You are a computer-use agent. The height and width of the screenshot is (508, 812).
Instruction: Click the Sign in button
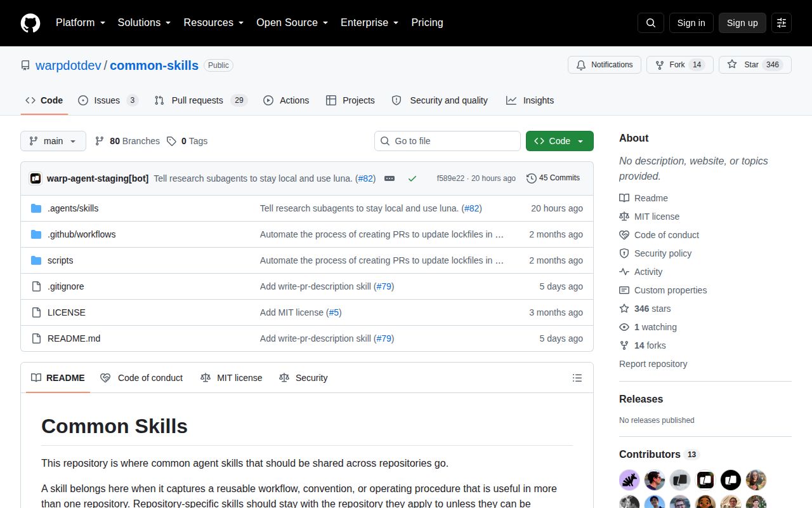pyautogui.click(x=691, y=23)
